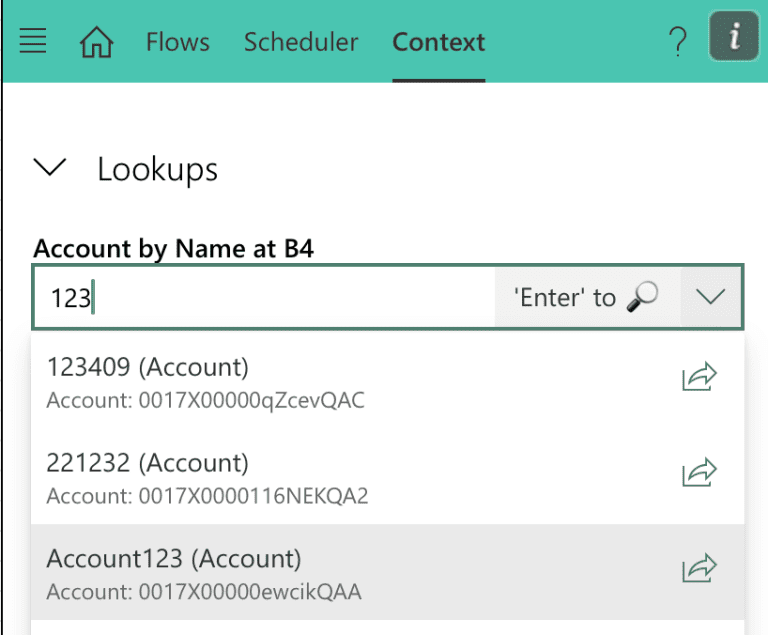The width and height of the screenshot is (768, 635).
Task: Open the hamburger navigation menu
Action: (33, 42)
